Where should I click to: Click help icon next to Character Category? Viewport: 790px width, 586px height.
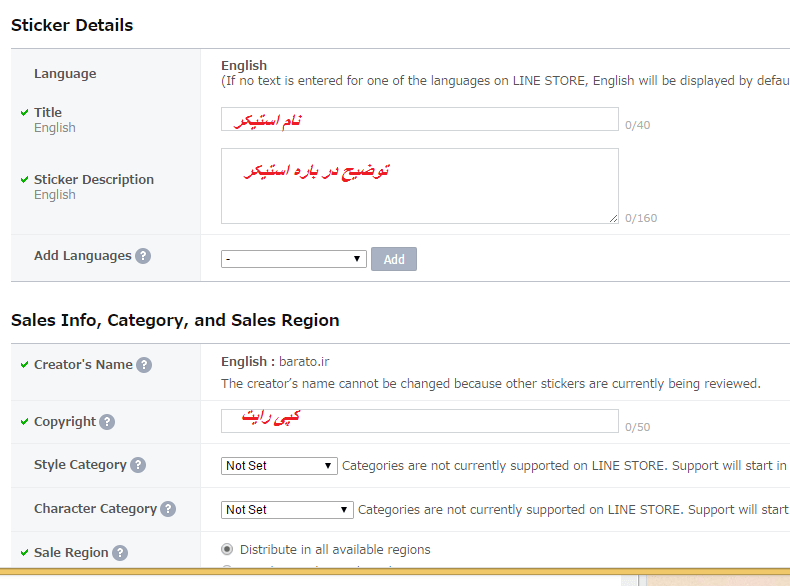168,509
